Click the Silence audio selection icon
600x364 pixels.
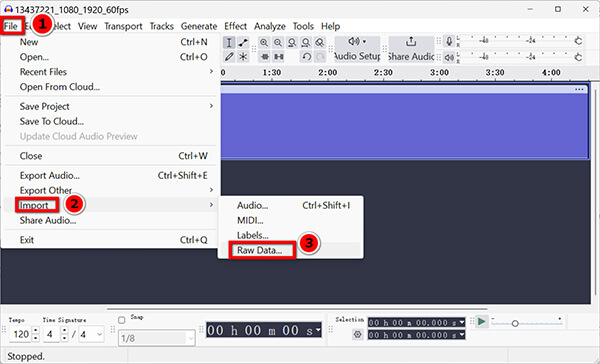point(279,57)
